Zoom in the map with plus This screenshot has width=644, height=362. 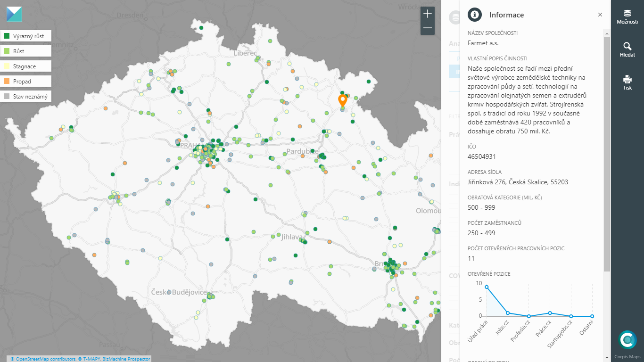coord(428,14)
